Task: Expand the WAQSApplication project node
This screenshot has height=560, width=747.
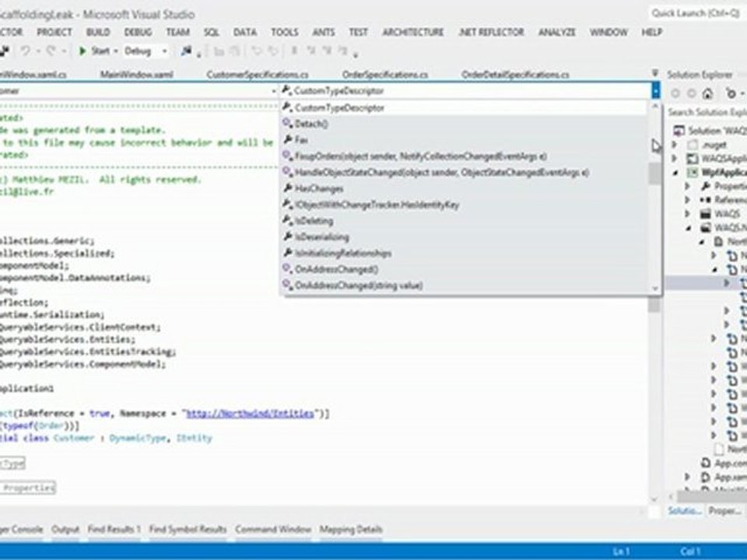Action: [675, 158]
